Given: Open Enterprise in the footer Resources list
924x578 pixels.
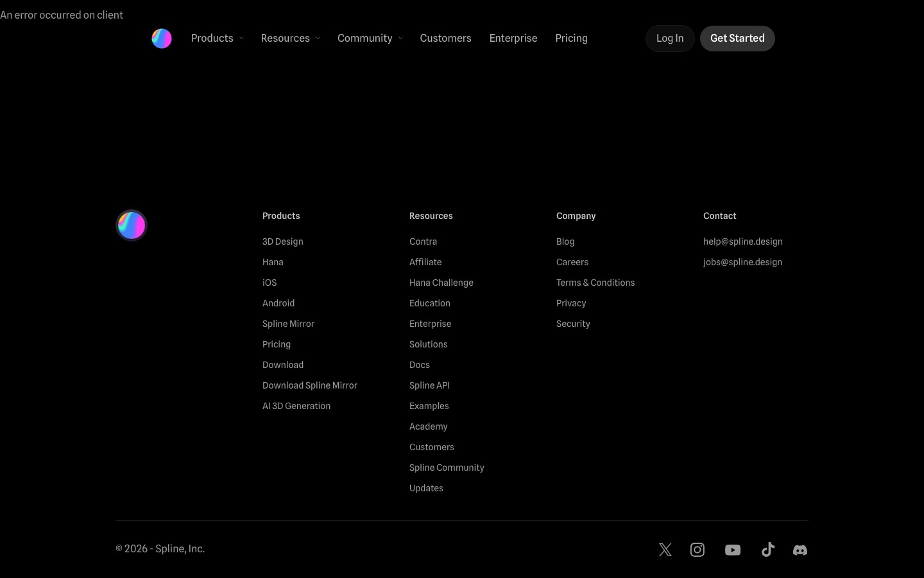Looking at the screenshot, I should pos(431,324).
